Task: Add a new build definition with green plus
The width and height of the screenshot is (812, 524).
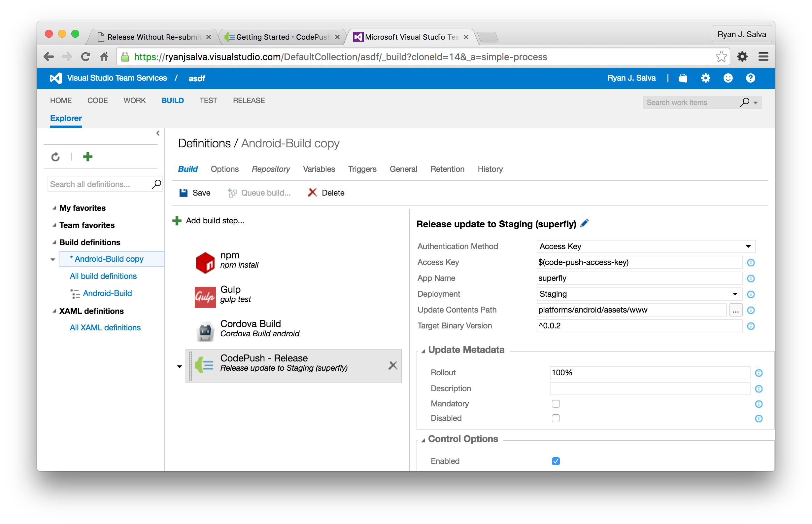Action: (88, 157)
